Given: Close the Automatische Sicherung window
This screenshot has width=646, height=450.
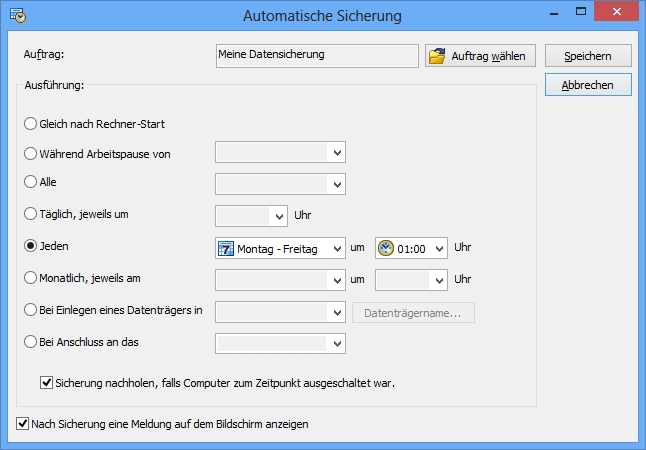Looking at the screenshot, I should [616, 12].
